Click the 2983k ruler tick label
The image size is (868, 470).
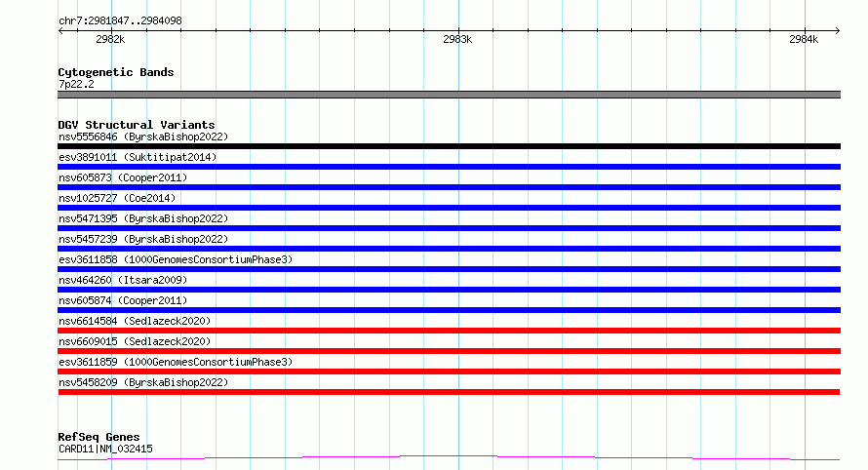(x=457, y=39)
